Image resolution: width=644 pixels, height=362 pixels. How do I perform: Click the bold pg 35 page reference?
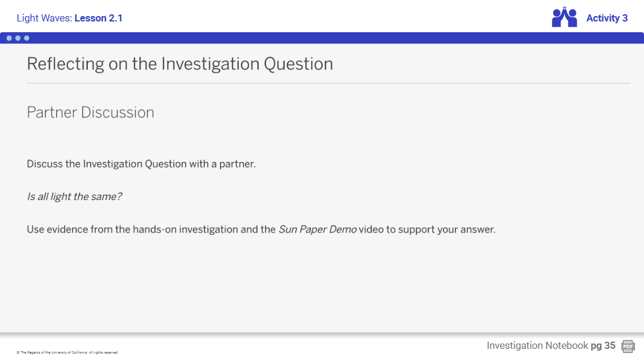tap(603, 346)
